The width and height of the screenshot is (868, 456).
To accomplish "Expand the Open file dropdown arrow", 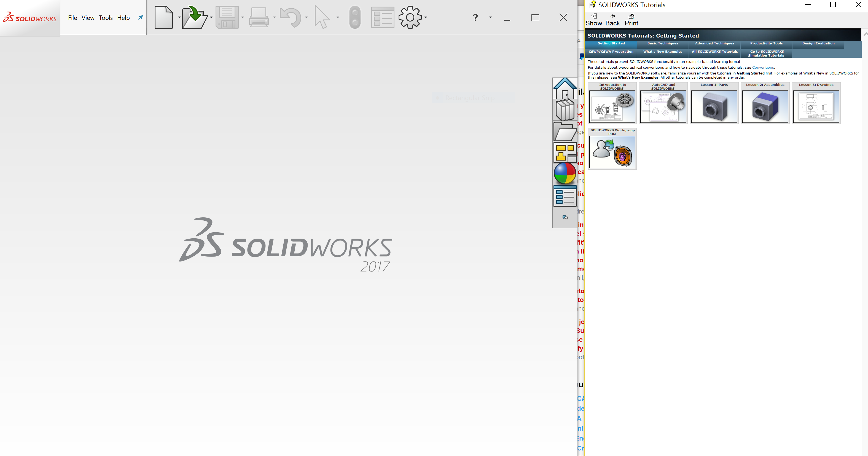I will (x=211, y=17).
